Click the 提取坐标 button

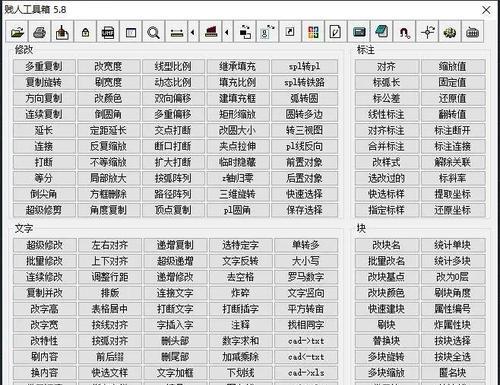453,194
